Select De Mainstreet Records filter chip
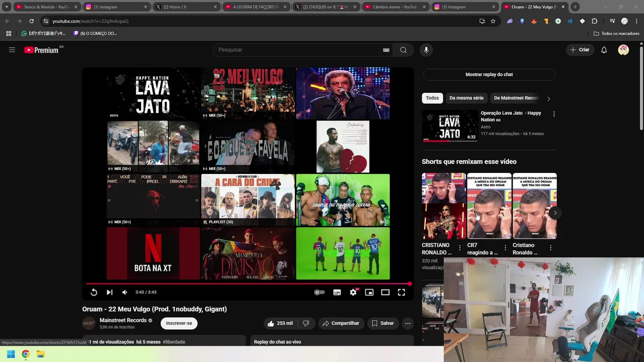 point(516,98)
